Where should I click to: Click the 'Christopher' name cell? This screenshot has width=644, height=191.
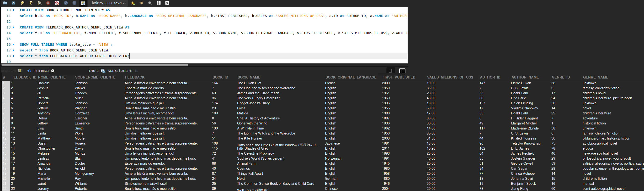tap(47, 148)
